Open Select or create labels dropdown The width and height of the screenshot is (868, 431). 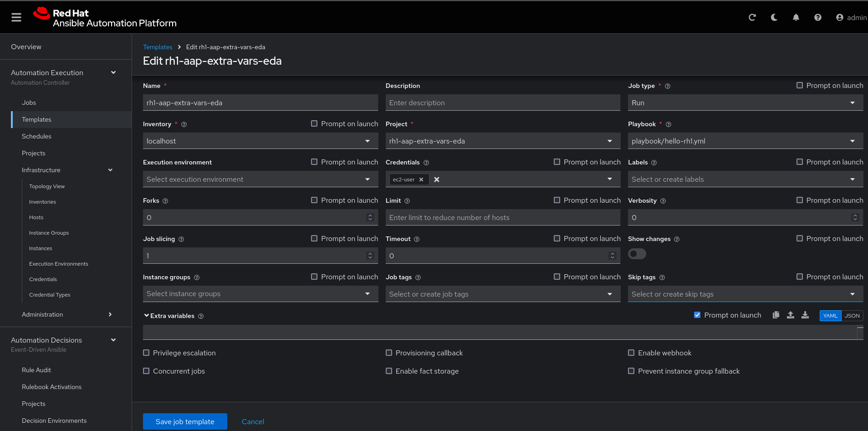[x=745, y=179]
